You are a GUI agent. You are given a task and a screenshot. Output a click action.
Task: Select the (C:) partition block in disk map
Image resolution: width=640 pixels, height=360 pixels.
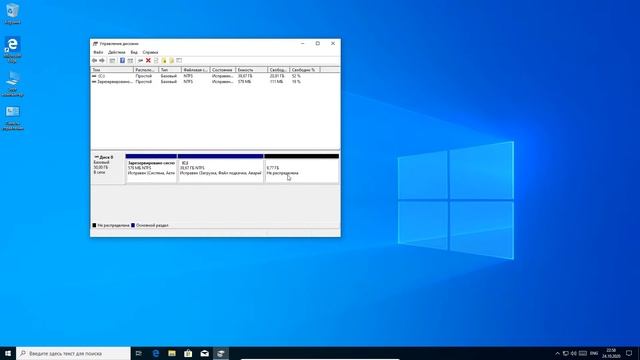(x=220, y=169)
